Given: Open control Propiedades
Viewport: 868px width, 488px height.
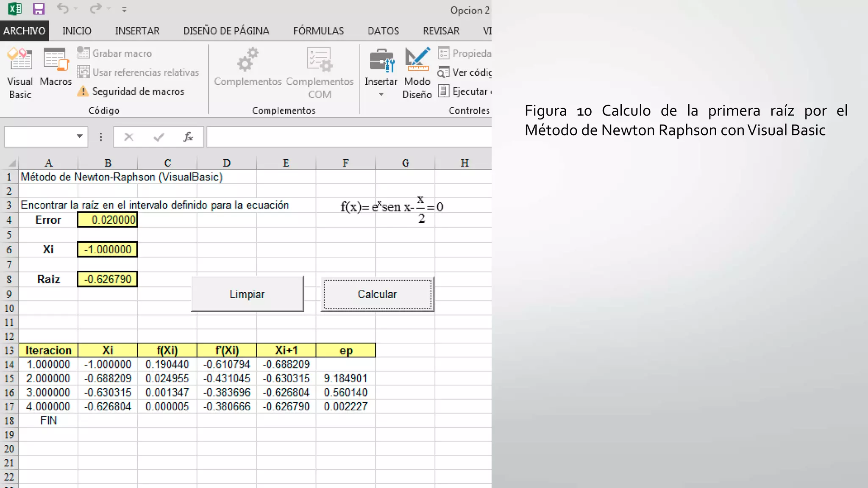Looking at the screenshot, I should pyautogui.click(x=465, y=53).
